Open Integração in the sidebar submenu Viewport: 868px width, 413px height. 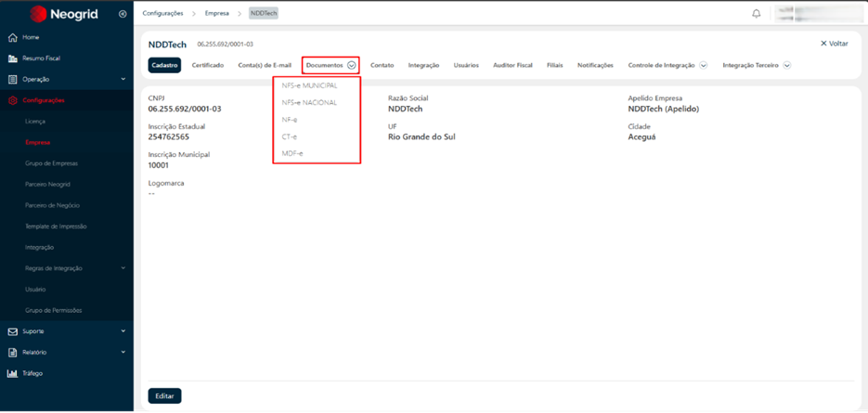pyautogui.click(x=39, y=247)
